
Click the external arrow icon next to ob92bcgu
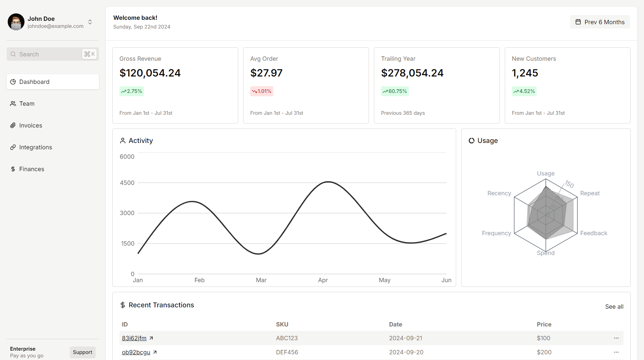[155, 352]
